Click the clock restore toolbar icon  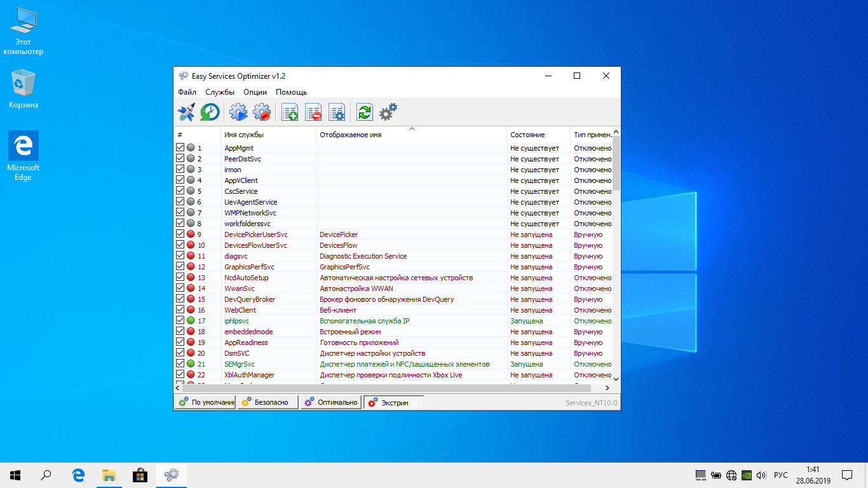pyautogui.click(x=210, y=112)
